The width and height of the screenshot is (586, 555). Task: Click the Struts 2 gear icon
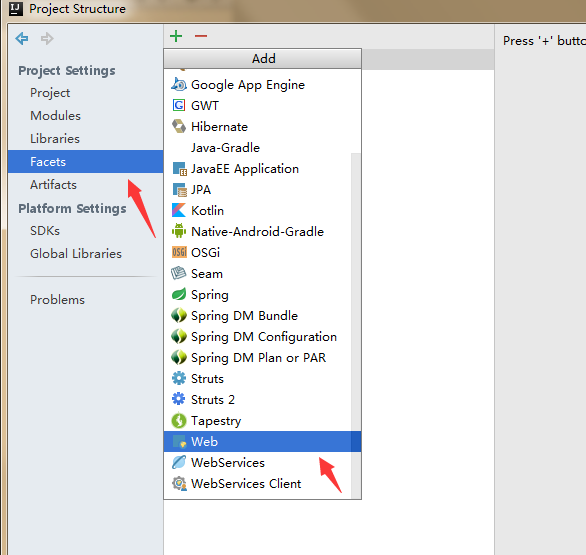(179, 399)
